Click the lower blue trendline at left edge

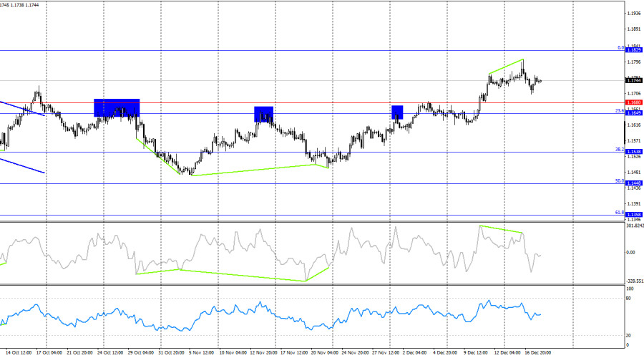coord(21,165)
